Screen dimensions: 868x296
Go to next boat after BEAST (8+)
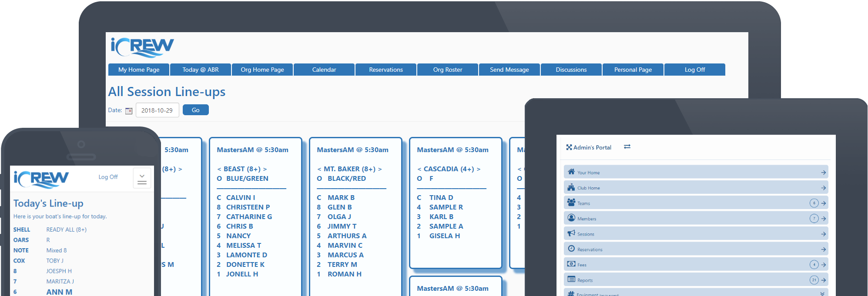tap(265, 169)
